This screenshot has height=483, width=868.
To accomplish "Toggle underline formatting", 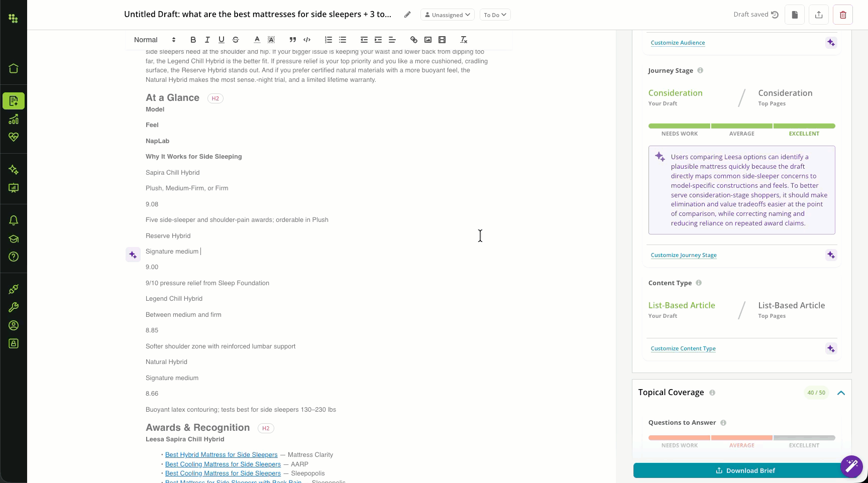I will tap(221, 40).
